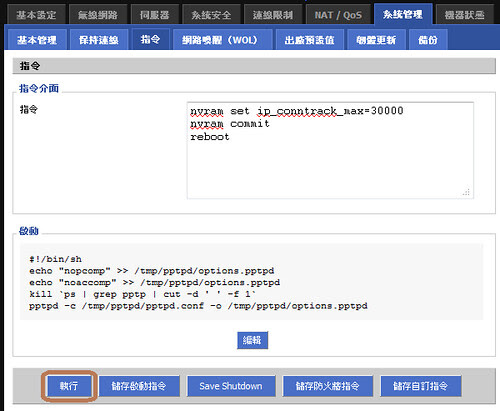
Task: Switch to the 備份 sub-tab
Action: coord(428,40)
